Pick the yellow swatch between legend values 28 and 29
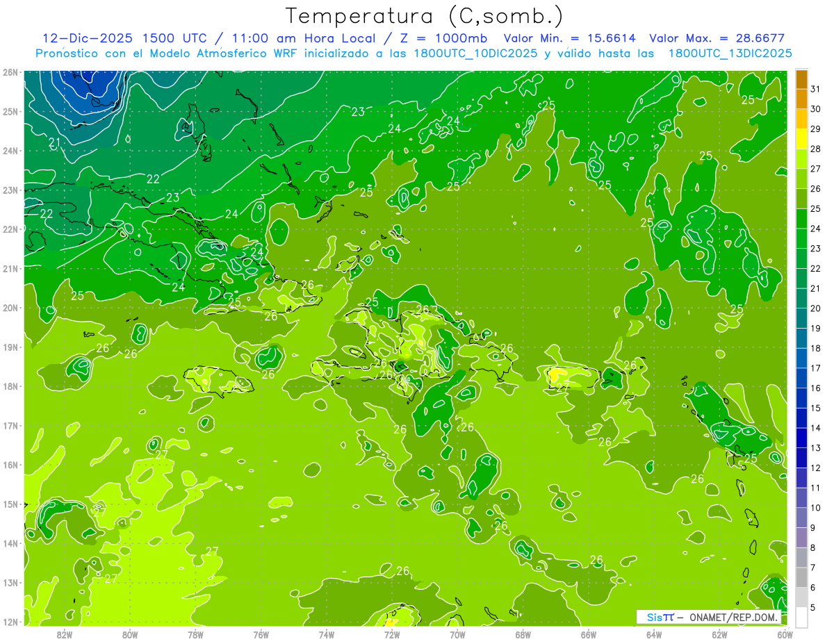Image resolution: width=834 pixels, height=644 pixels. [801, 138]
